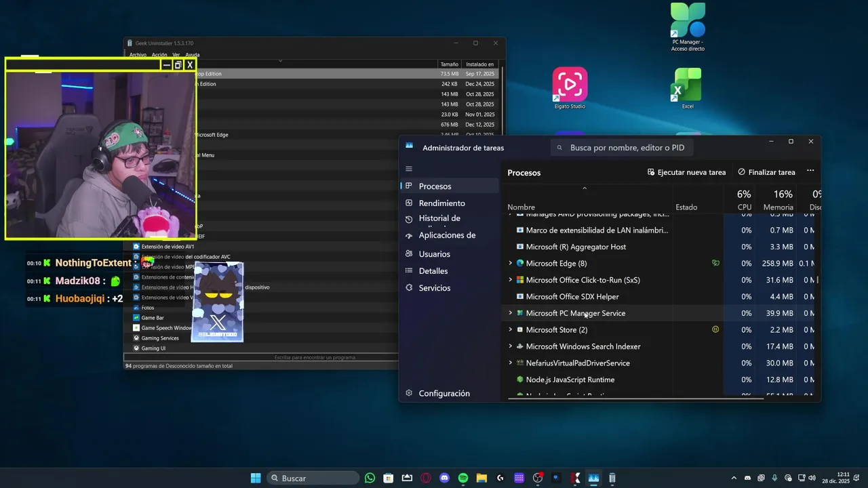Select Extensión de vídeo AV1 entry
The image size is (868, 488).
pos(167,247)
